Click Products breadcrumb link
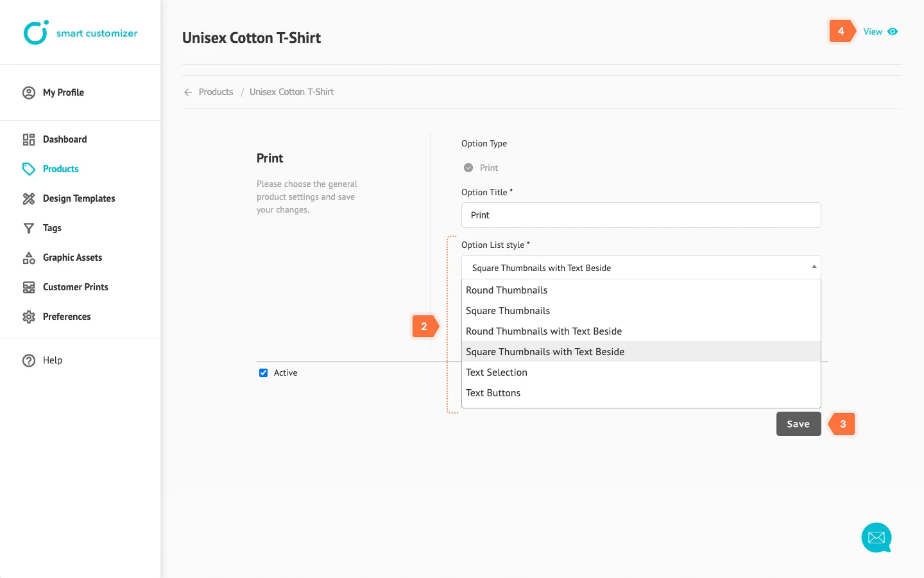The width and height of the screenshot is (924, 578). [216, 92]
